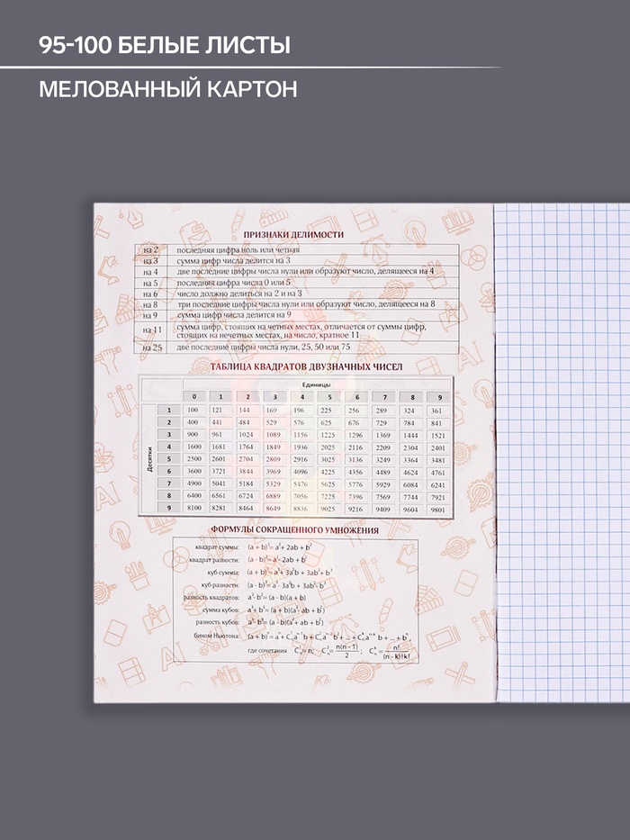This screenshot has width=630, height=840.
Task: Click the Единицы column header '9'
Action: (440, 398)
